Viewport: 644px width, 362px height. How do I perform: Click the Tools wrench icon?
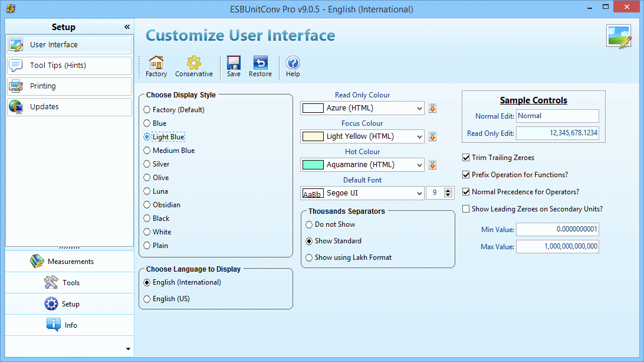click(x=51, y=283)
